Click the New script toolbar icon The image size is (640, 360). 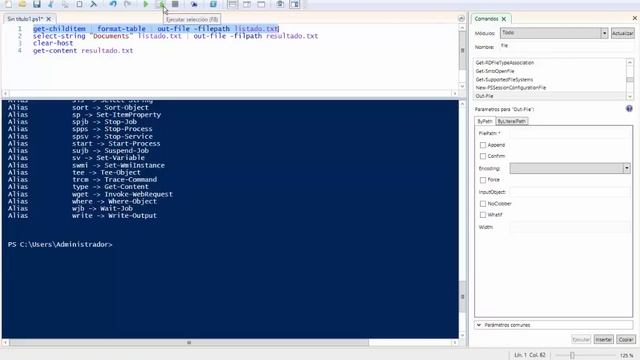point(8,4)
